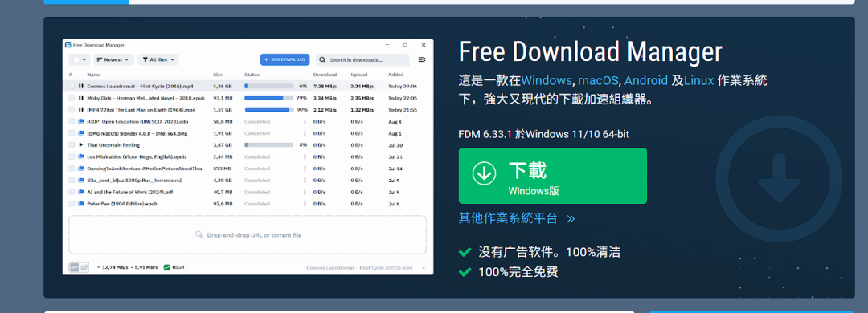Open the three-dot menu for the Peter Pan row

point(305,204)
